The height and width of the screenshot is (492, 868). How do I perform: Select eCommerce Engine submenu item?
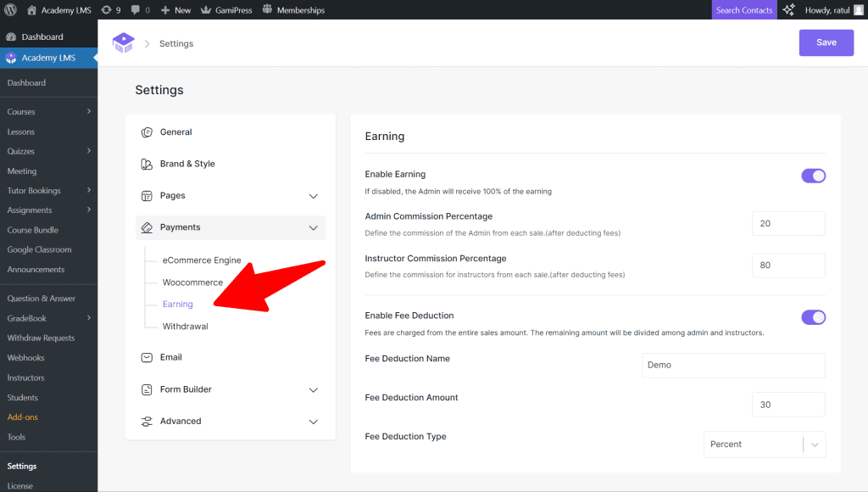click(202, 260)
